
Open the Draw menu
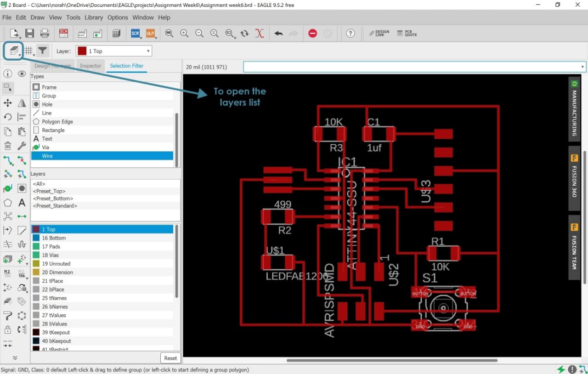(38, 17)
